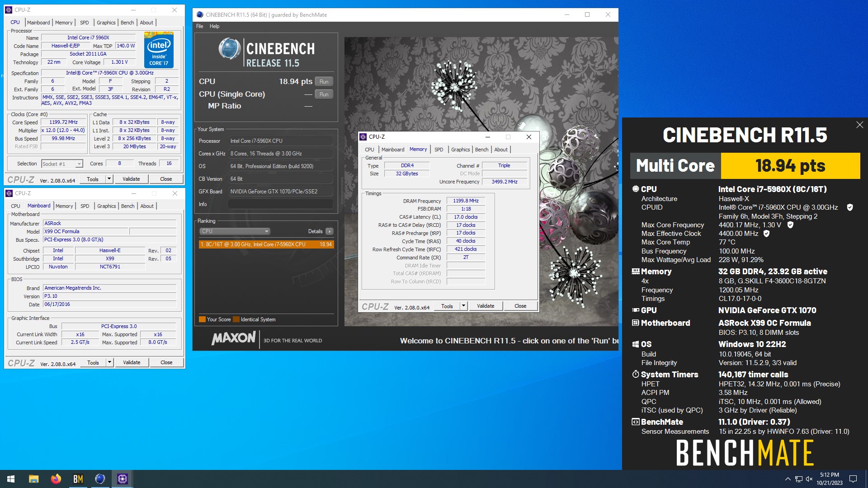
Task: Open Tools dropdown arrow in Memory CPU-Z
Action: [x=463, y=306]
